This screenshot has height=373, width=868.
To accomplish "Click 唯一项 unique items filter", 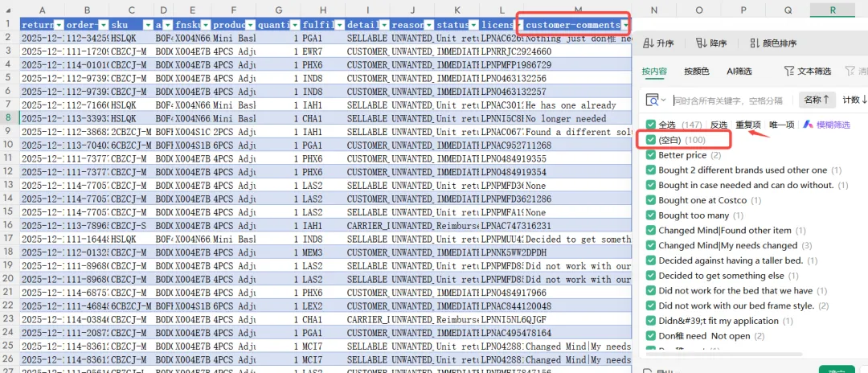I will (x=782, y=125).
